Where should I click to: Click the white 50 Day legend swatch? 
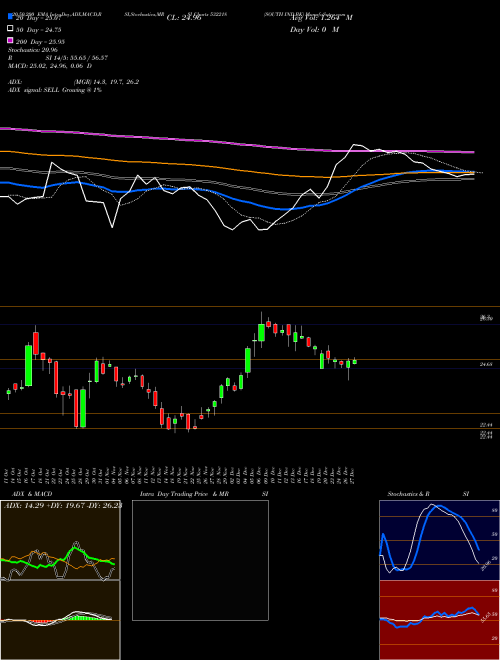pyautogui.click(x=10, y=29)
